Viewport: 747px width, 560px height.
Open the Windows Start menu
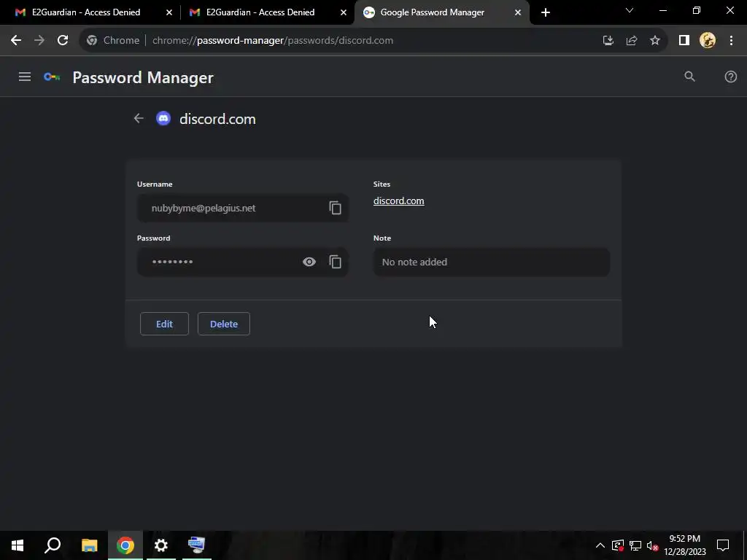click(18, 545)
